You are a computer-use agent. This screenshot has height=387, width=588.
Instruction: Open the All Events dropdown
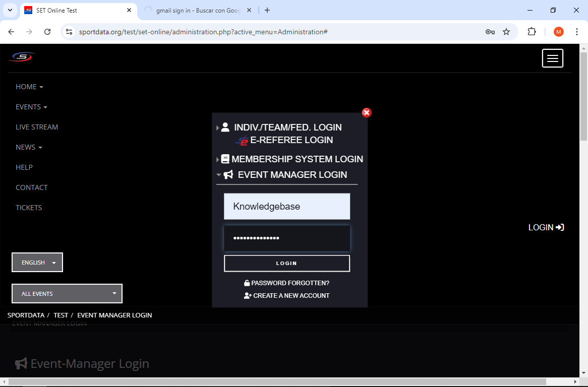coord(67,294)
